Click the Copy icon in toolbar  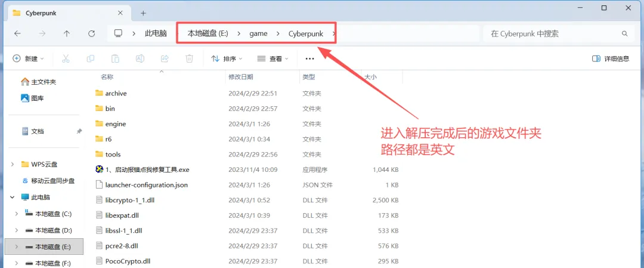click(x=91, y=58)
